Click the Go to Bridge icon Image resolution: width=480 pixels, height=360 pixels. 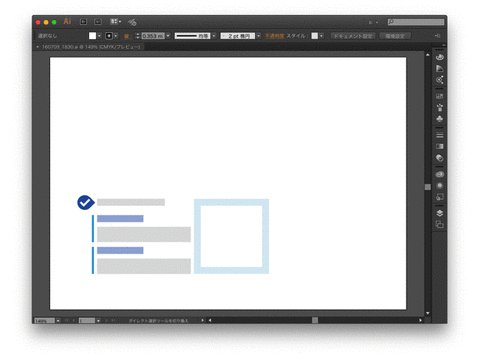pyautogui.click(x=83, y=22)
